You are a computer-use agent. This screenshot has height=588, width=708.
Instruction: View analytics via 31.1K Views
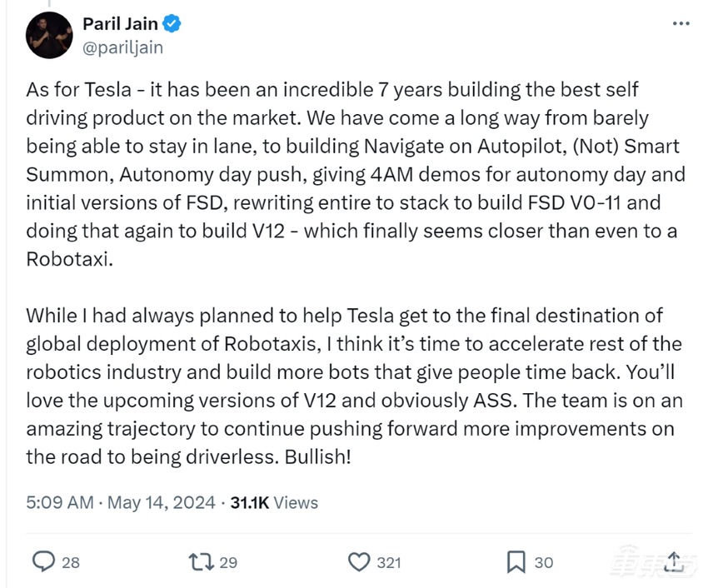275,502
